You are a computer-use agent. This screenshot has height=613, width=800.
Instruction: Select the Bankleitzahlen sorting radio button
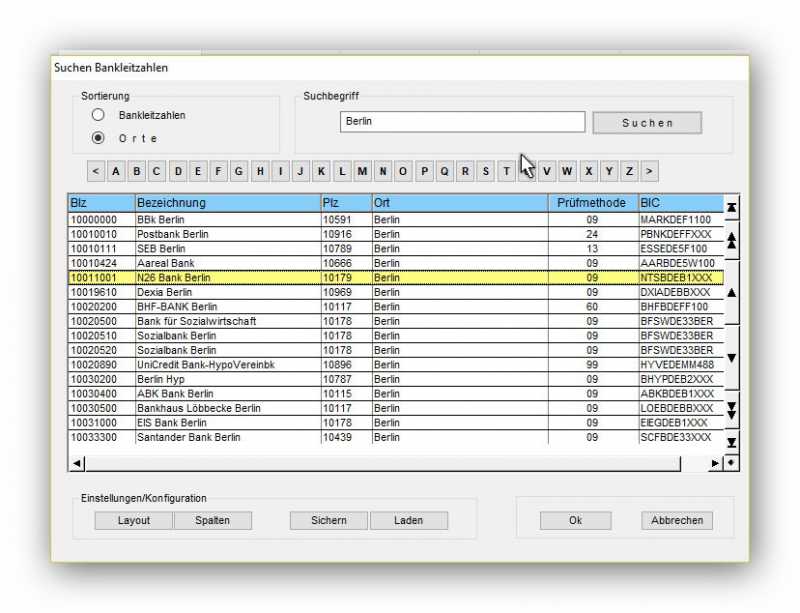[98, 115]
